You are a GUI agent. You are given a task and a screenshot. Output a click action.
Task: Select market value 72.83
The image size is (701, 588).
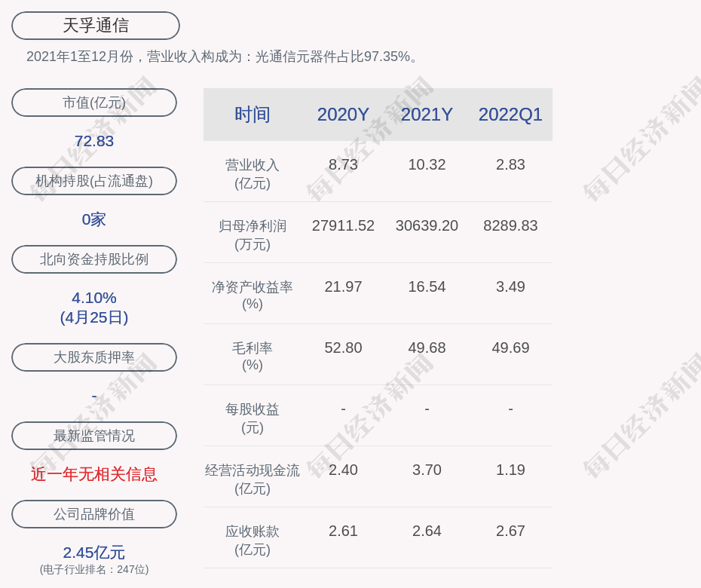point(94,141)
